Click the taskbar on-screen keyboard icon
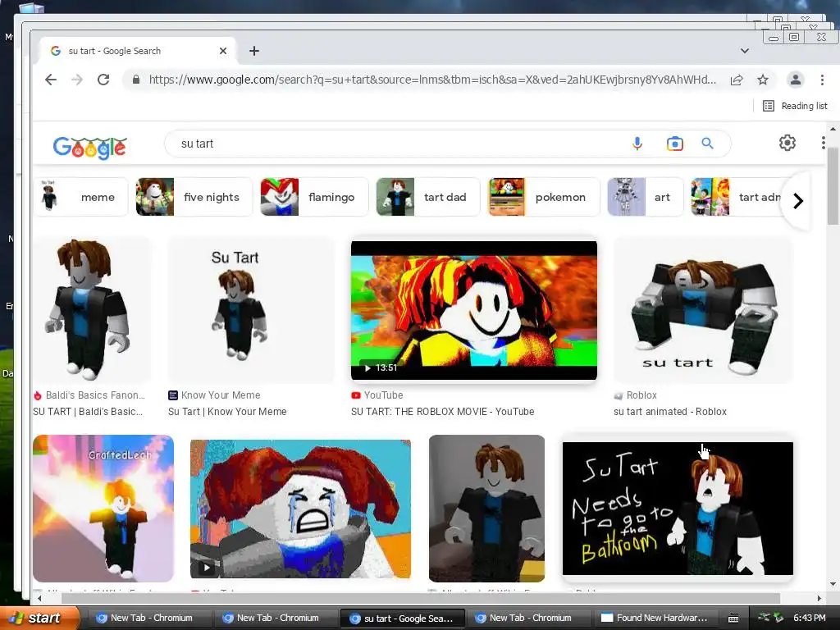The image size is (840, 630). 733,619
